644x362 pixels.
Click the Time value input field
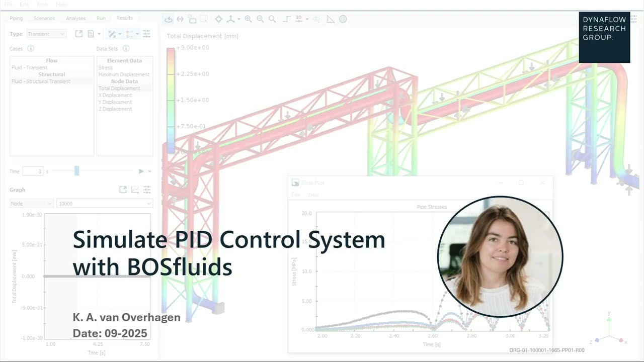coord(33,171)
